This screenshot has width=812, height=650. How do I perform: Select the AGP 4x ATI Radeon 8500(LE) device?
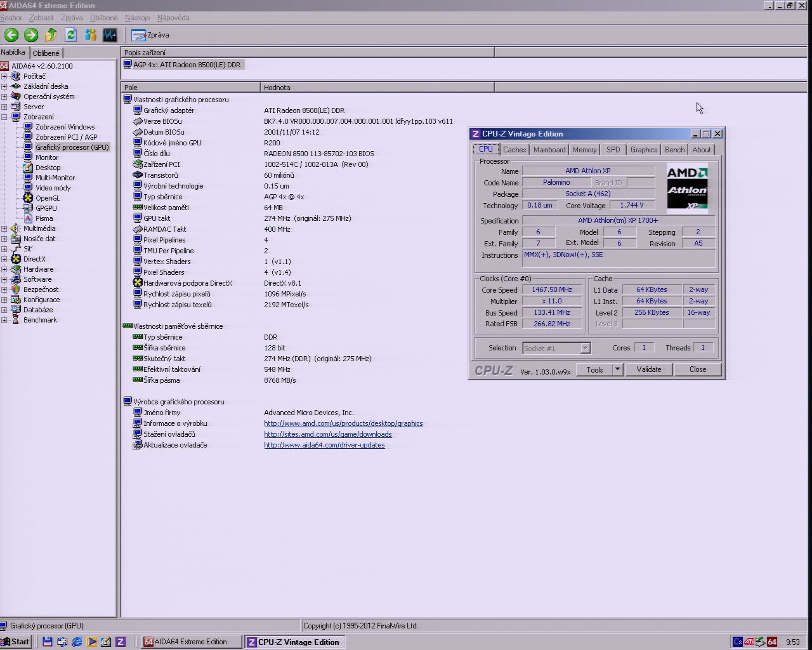(x=183, y=65)
